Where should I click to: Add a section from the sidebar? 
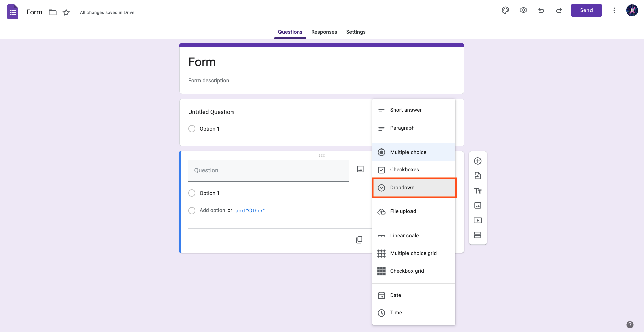point(478,235)
